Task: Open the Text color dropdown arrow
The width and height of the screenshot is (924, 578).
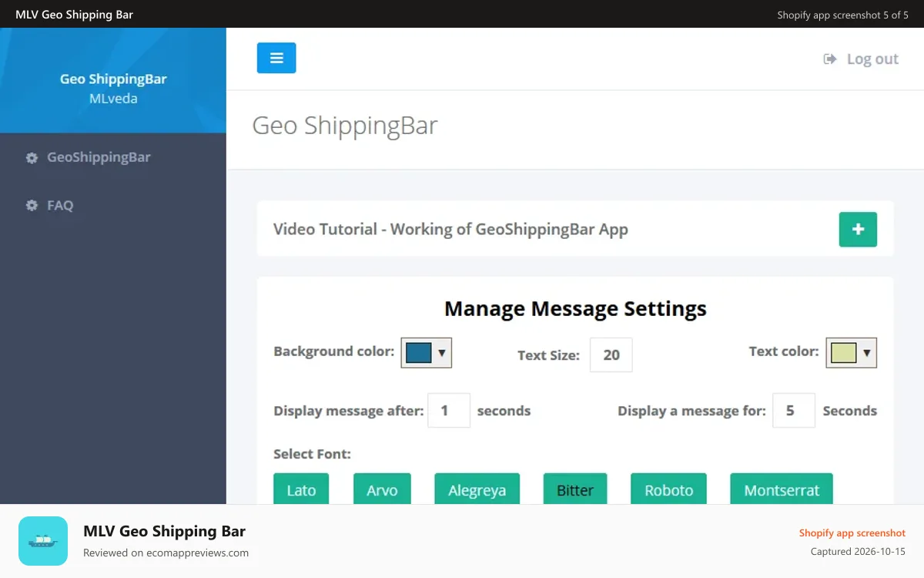Action: point(867,353)
